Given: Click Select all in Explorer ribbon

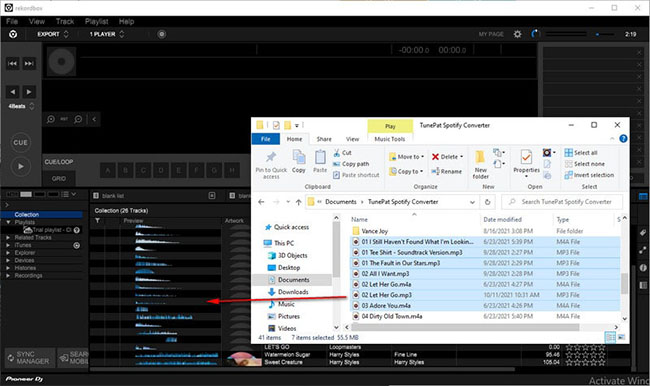Looking at the screenshot, I should pyautogui.click(x=581, y=153).
